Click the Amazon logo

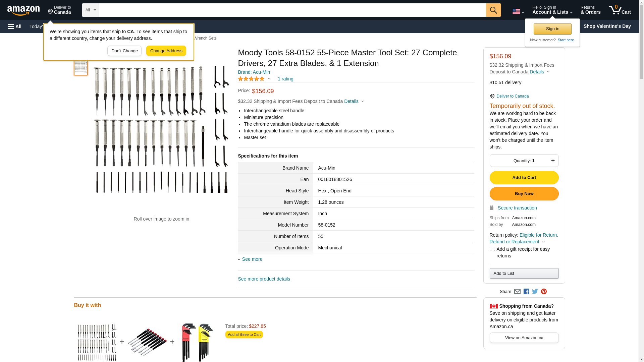click(x=23, y=10)
